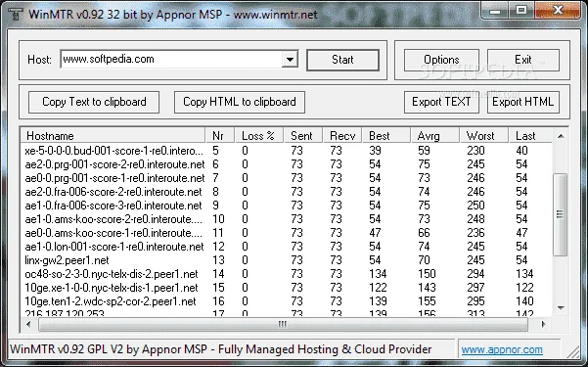Open the Host dropdown arrow

pyautogui.click(x=290, y=60)
